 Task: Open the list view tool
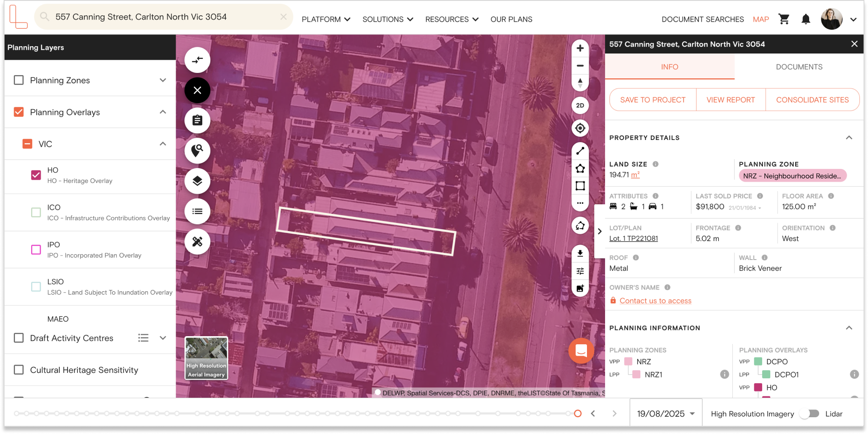(197, 211)
